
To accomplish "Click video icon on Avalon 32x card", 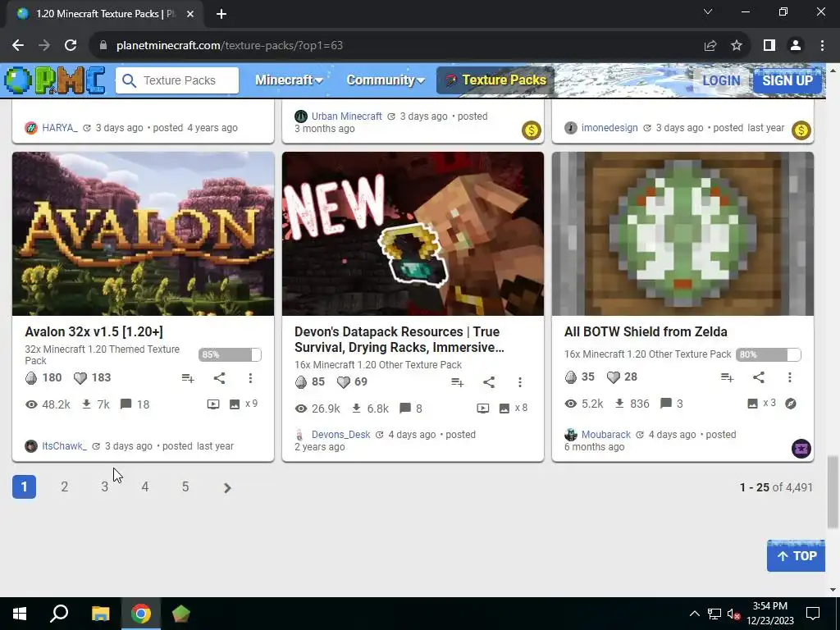I will [213, 404].
